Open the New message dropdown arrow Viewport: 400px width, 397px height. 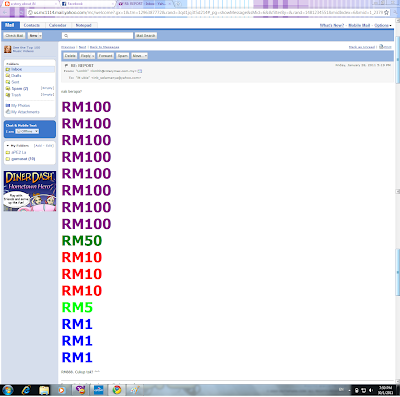40,36
